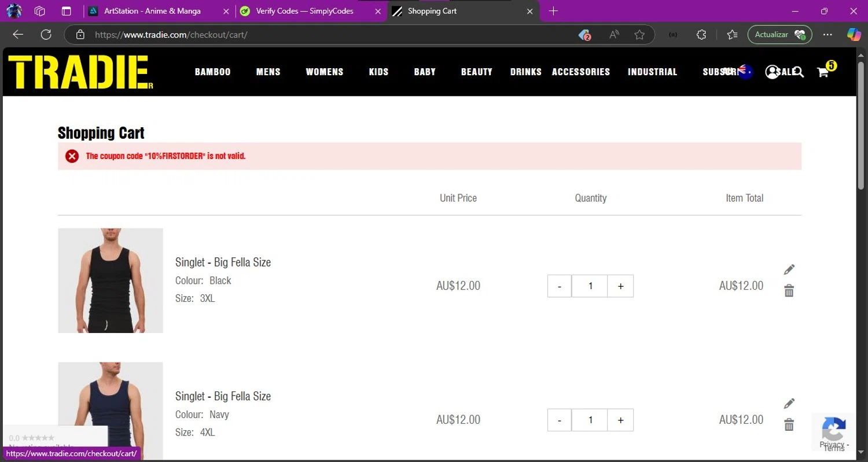Click the Colour: Navy text
868x462 pixels.
tap(202, 415)
